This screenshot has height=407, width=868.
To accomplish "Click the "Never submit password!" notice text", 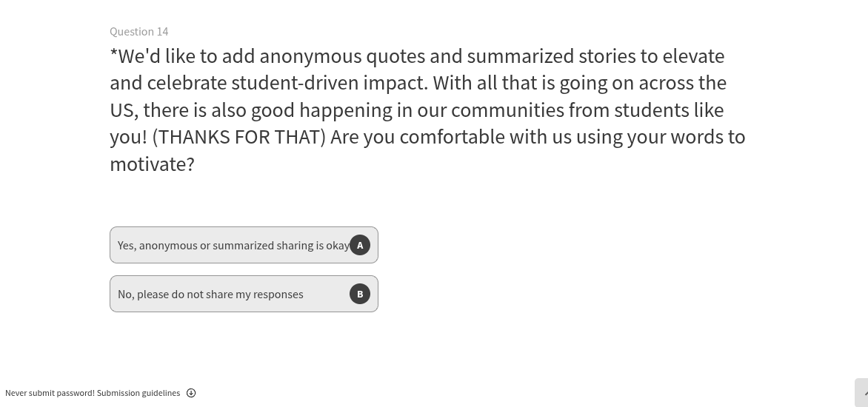I will point(50,393).
